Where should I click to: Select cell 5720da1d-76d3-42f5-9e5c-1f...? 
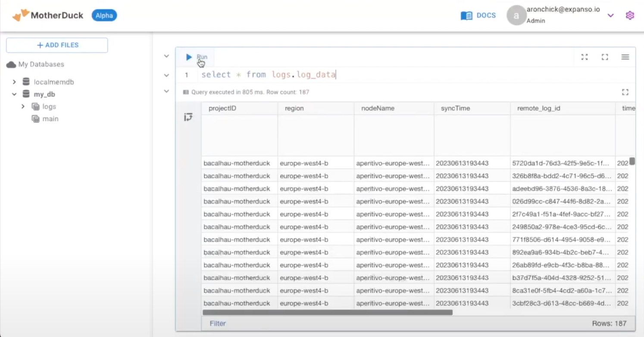[x=563, y=163]
